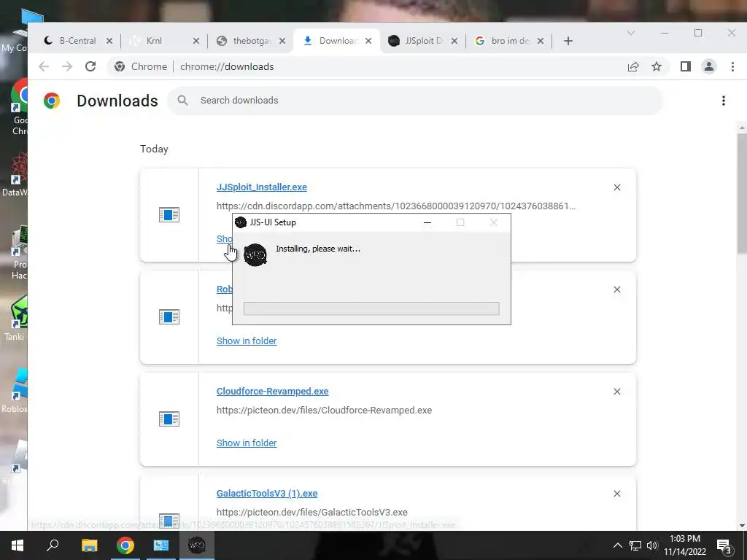Open File Explorer from taskbar
Image resolution: width=747 pixels, height=560 pixels.
point(89,545)
